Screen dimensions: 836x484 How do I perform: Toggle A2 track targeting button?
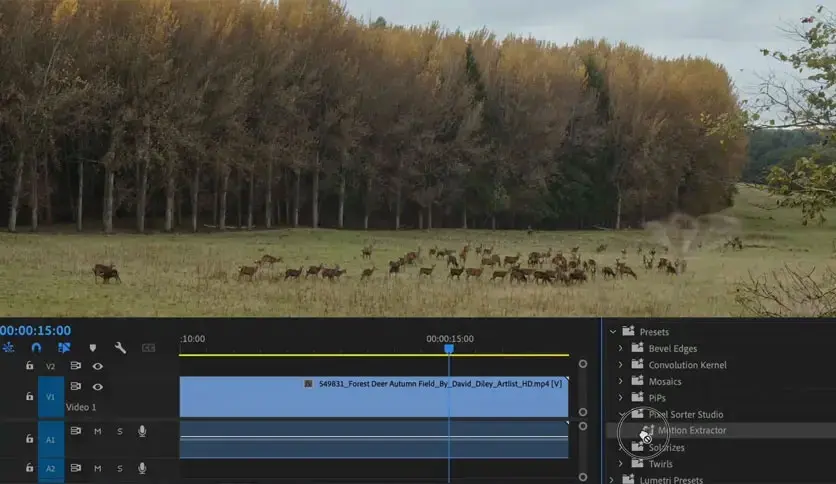[51, 469]
